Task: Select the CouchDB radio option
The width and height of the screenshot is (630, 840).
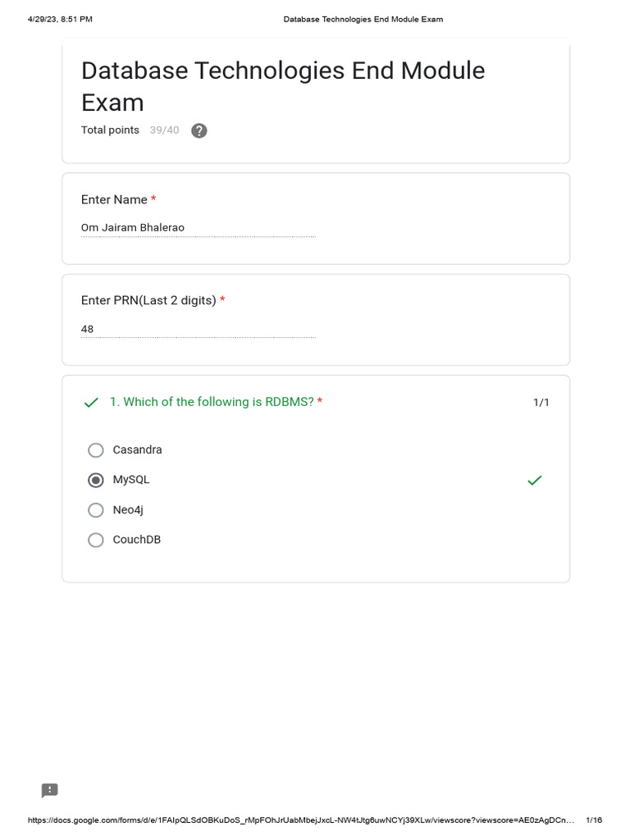Action: tap(96, 540)
